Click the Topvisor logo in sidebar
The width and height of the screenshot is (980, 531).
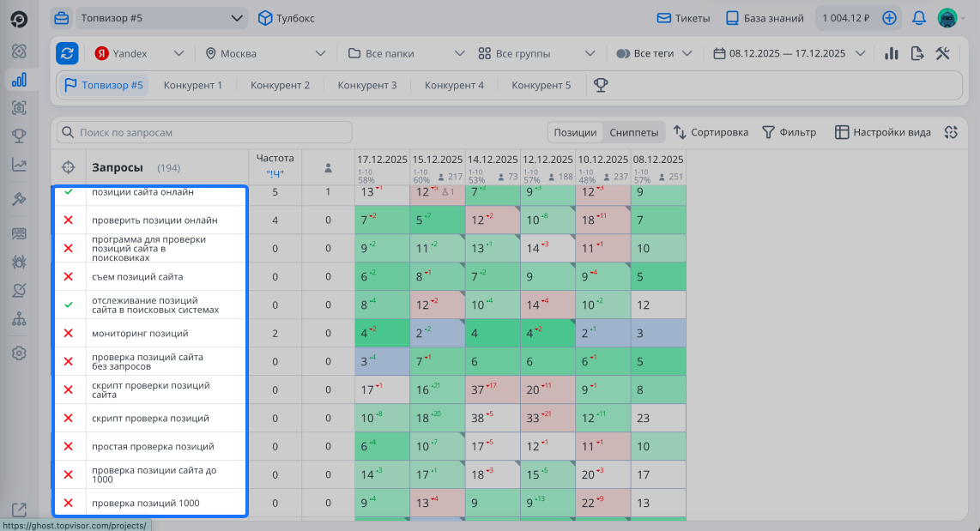point(20,20)
